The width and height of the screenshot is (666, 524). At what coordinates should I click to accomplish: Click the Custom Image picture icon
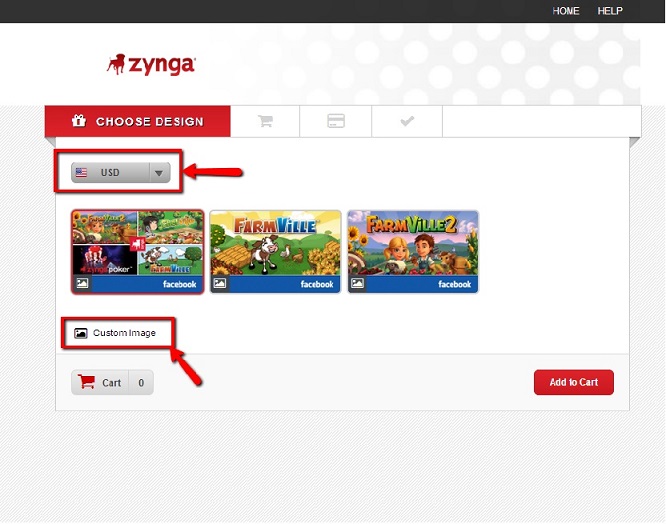click(80, 333)
